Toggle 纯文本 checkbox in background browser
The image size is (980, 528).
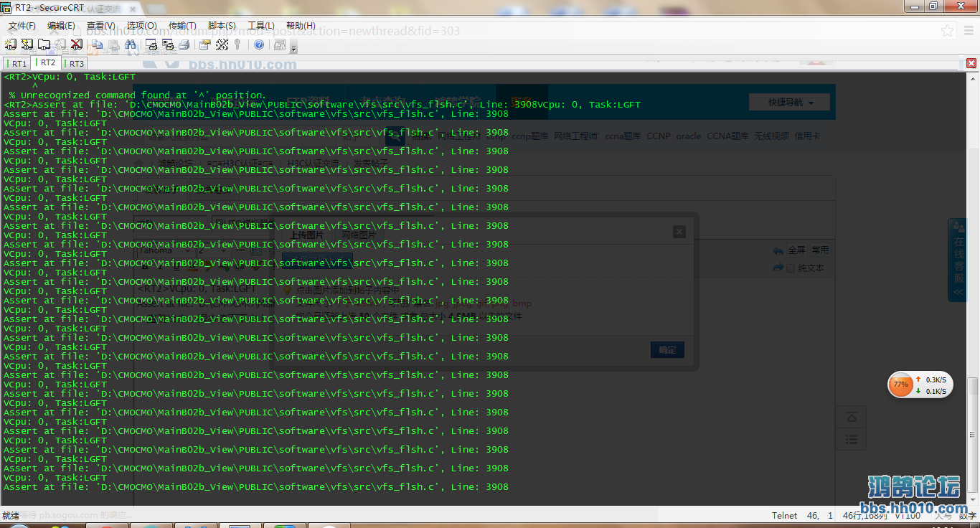point(791,268)
